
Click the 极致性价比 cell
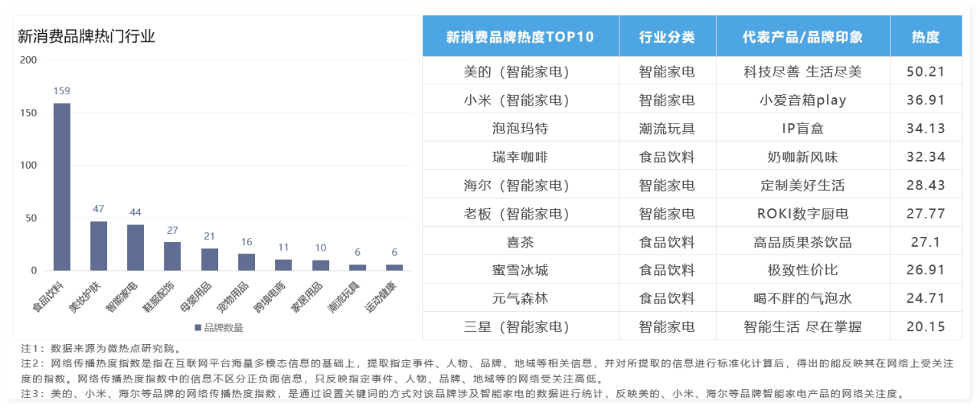coord(803,270)
